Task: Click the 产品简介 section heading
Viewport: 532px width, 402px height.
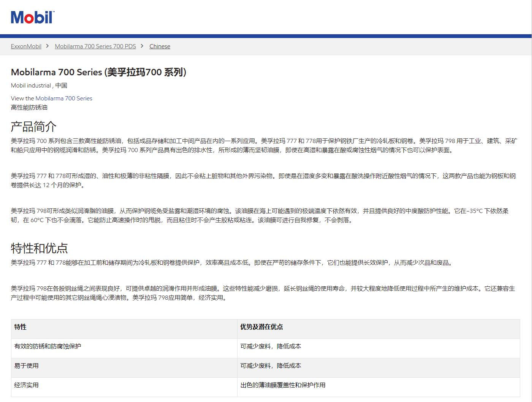Action: (x=34, y=126)
